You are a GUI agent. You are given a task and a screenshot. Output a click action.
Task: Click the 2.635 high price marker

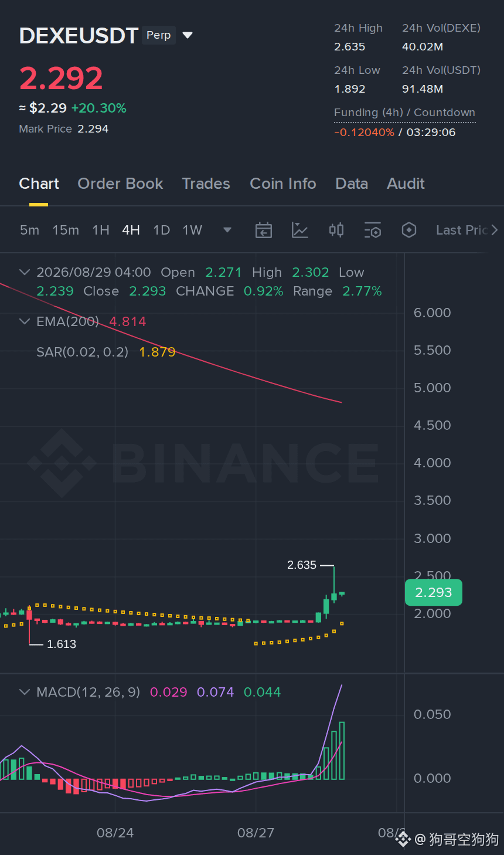pos(302,565)
